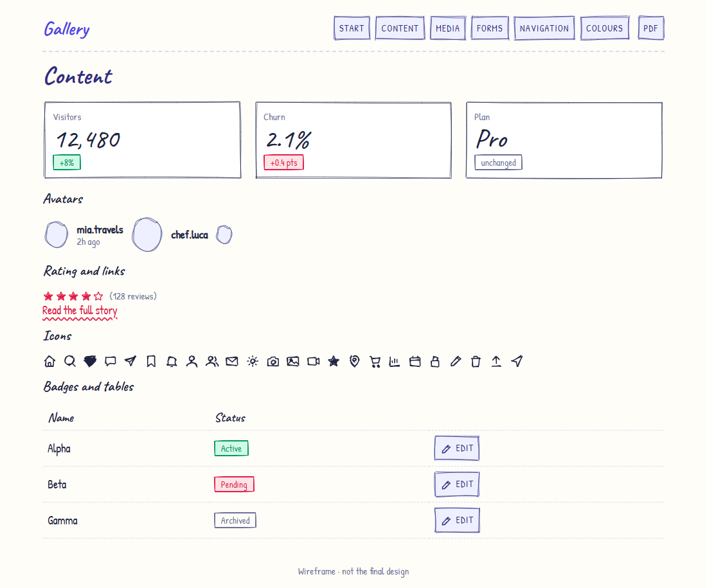Click the map pin location icon
The width and height of the screenshot is (707, 588).
click(354, 361)
